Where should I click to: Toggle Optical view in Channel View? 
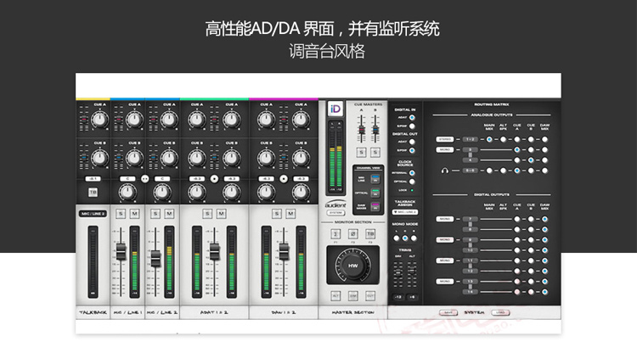coord(375,193)
